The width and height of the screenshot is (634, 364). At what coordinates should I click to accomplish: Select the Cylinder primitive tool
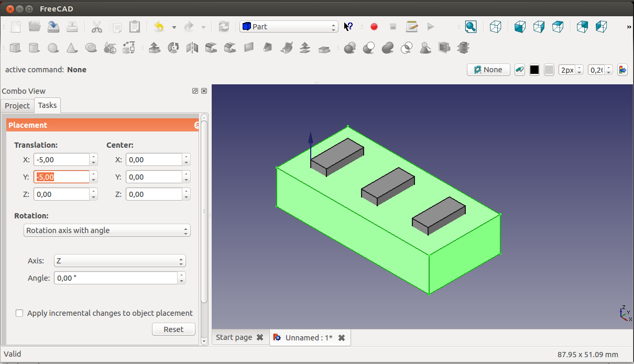(x=34, y=48)
